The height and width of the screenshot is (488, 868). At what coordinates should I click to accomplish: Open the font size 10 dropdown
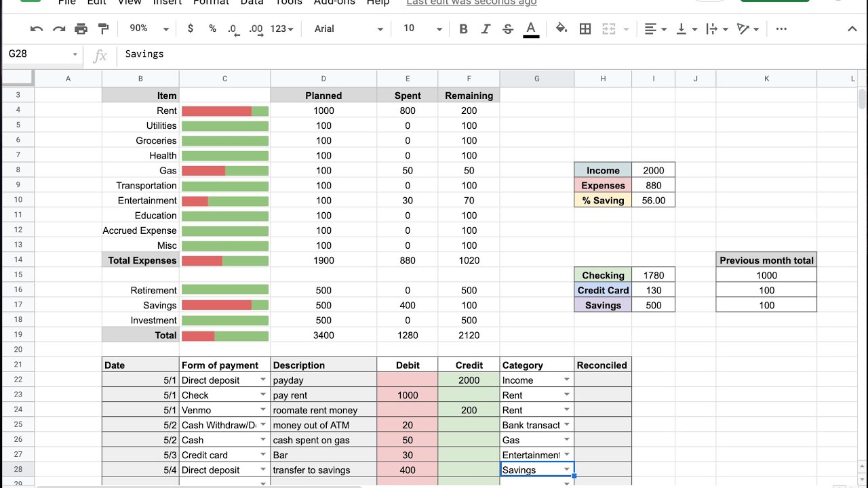click(422, 28)
